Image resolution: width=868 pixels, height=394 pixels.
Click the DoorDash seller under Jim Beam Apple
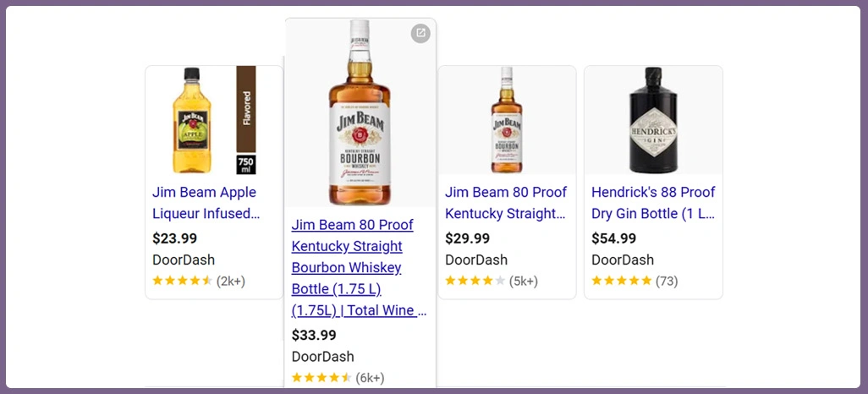click(x=184, y=260)
